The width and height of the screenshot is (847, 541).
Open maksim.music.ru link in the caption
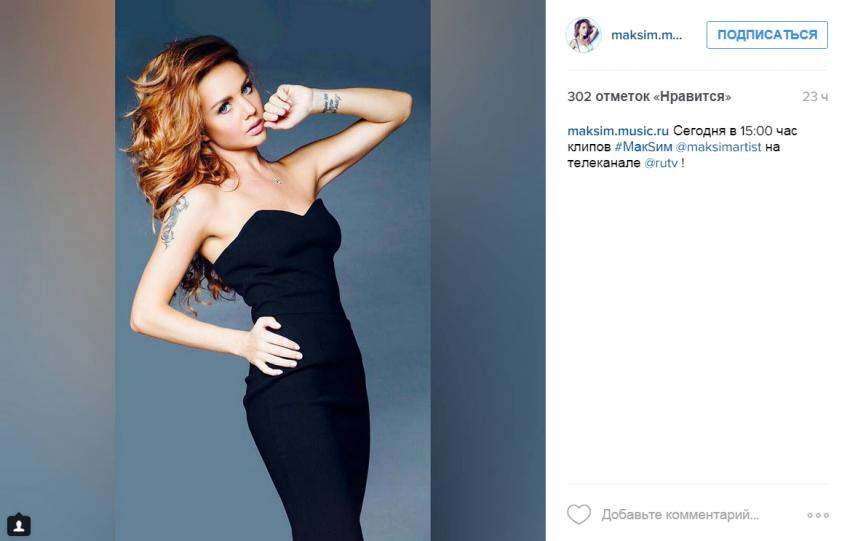(618, 131)
